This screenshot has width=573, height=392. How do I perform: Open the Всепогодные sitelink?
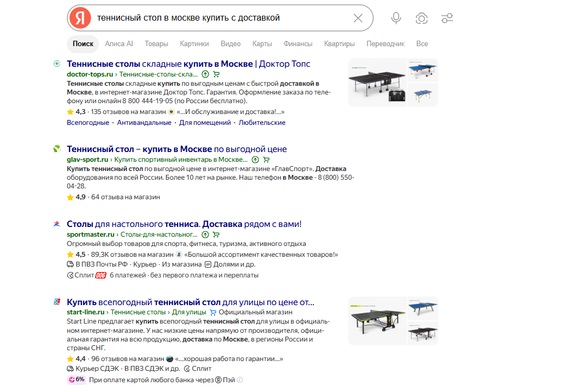point(88,123)
